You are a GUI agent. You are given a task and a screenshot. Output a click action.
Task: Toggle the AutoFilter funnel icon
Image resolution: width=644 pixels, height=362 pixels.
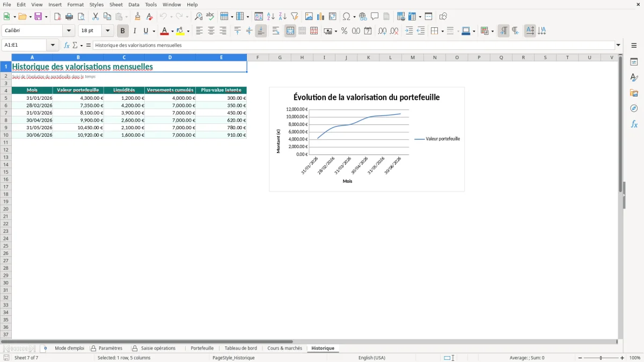pyautogui.click(x=294, y=17)
